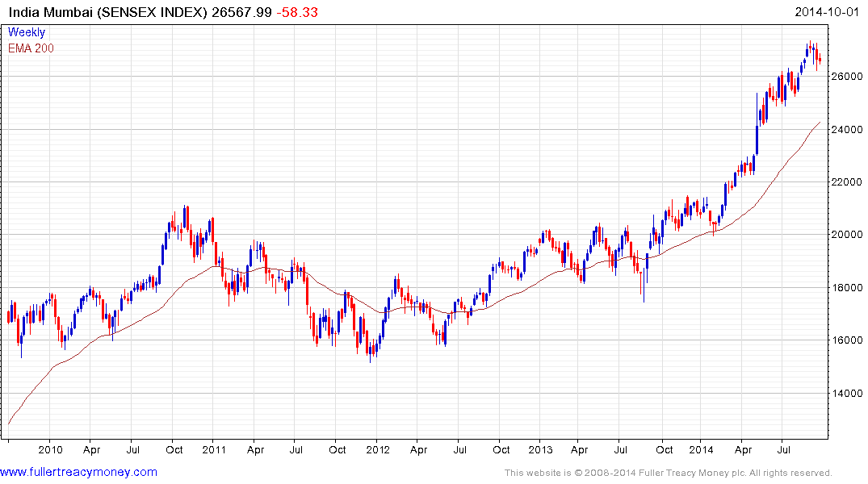The image size is (868, 484).
Task: Click the 2012 year label on time axis
Action: point(378,449)
